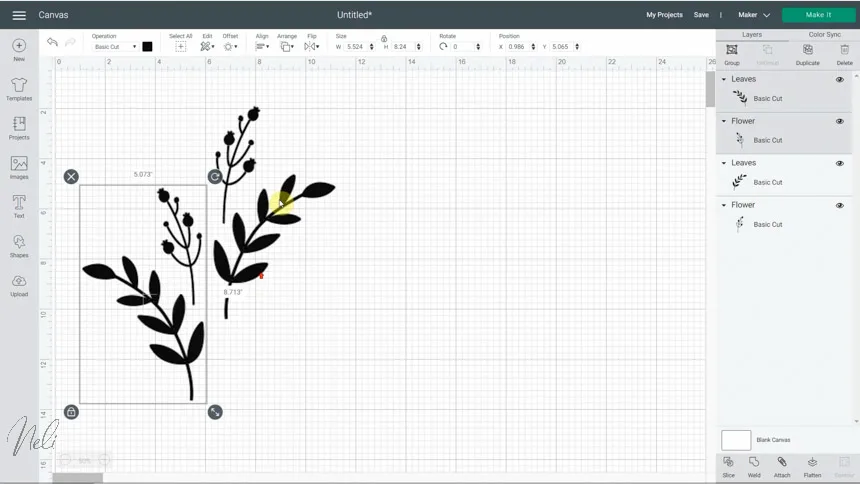
Task: Click the Make It button
Action: [x=818, y=15]
